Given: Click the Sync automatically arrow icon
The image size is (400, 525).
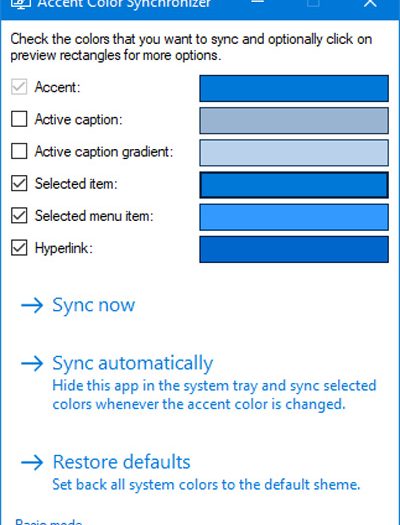Looking at the screenshot, I should click(32, 363).
